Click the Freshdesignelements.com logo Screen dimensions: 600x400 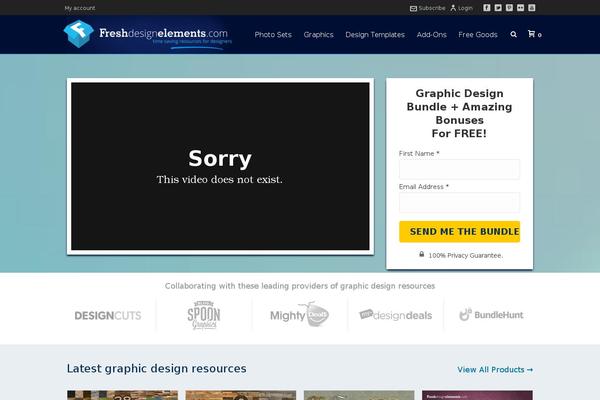(x=148, y=34)
